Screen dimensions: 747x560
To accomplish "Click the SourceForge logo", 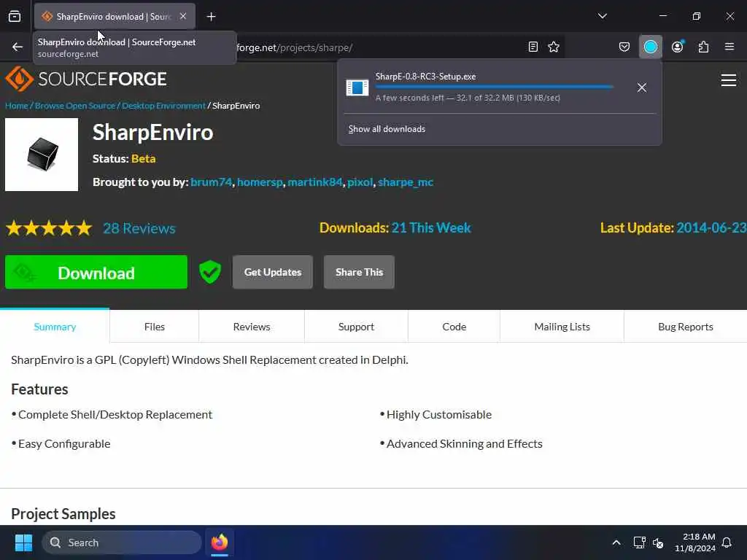I will tap(86, 79).
